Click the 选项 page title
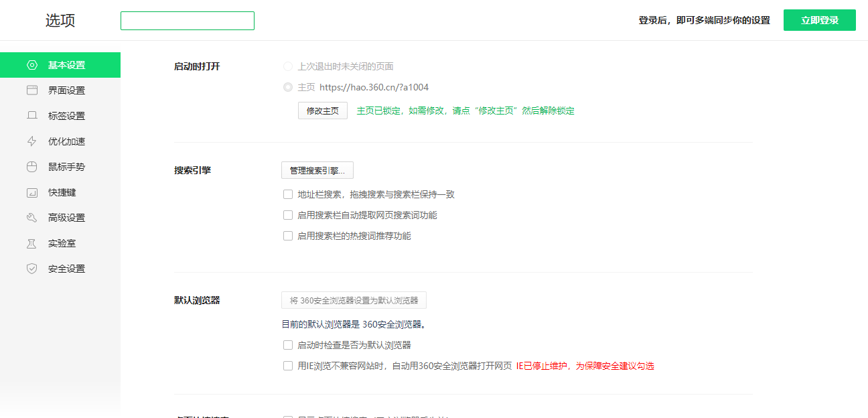Viewport: 868px width, 418px height. pyautogui.click(x=60, y=20)
